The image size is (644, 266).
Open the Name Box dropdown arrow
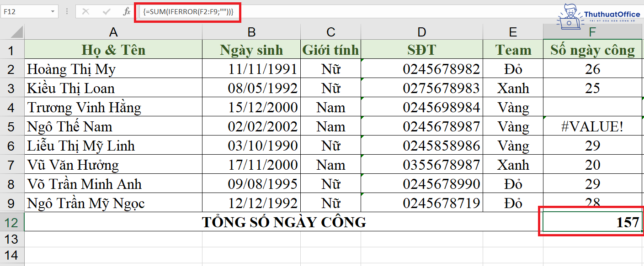tap(53, 11)
